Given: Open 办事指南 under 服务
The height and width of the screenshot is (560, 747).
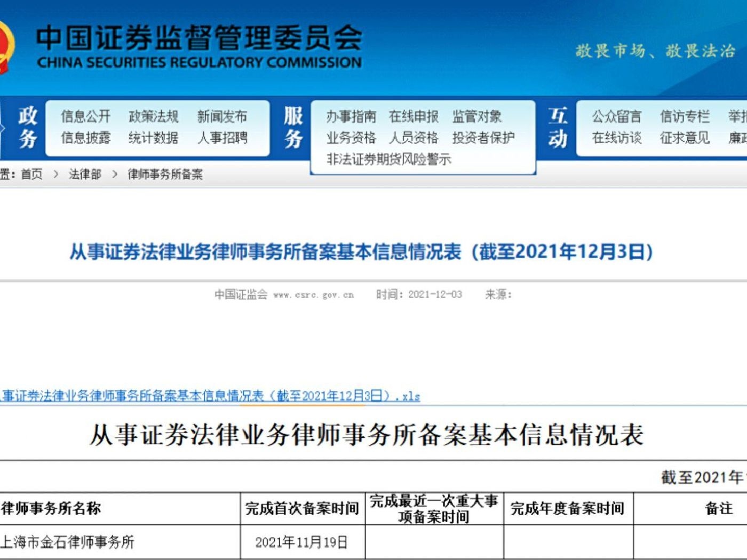Looking at the screenshot, I should click(x=352, y=116).
